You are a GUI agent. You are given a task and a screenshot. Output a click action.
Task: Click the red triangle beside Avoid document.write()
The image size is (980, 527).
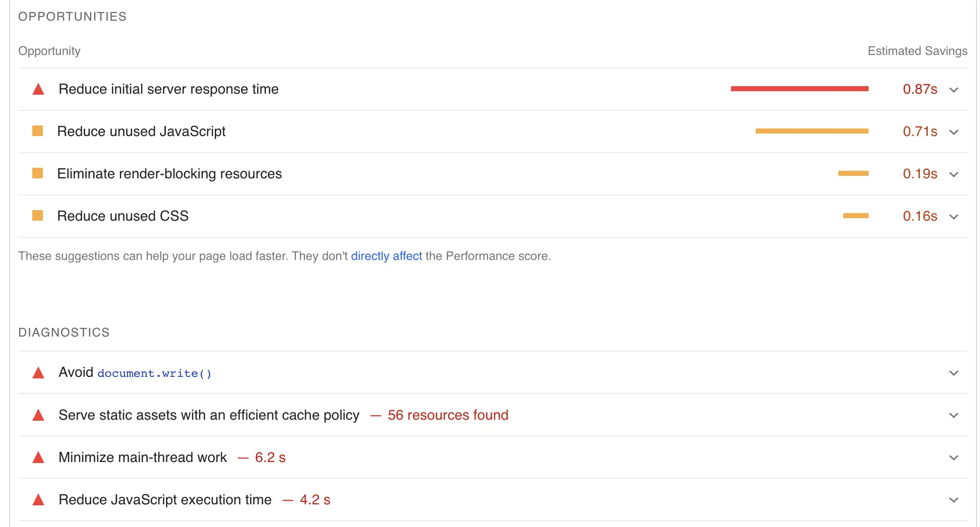(38, 372)
